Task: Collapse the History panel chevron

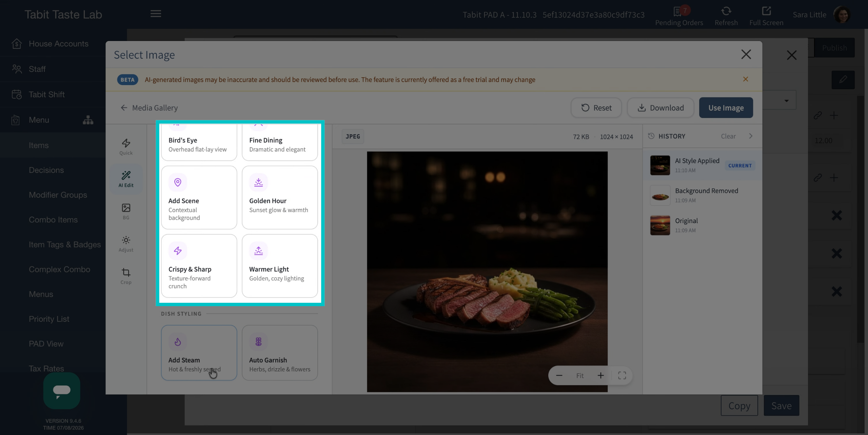Action: tap(751, 136)
